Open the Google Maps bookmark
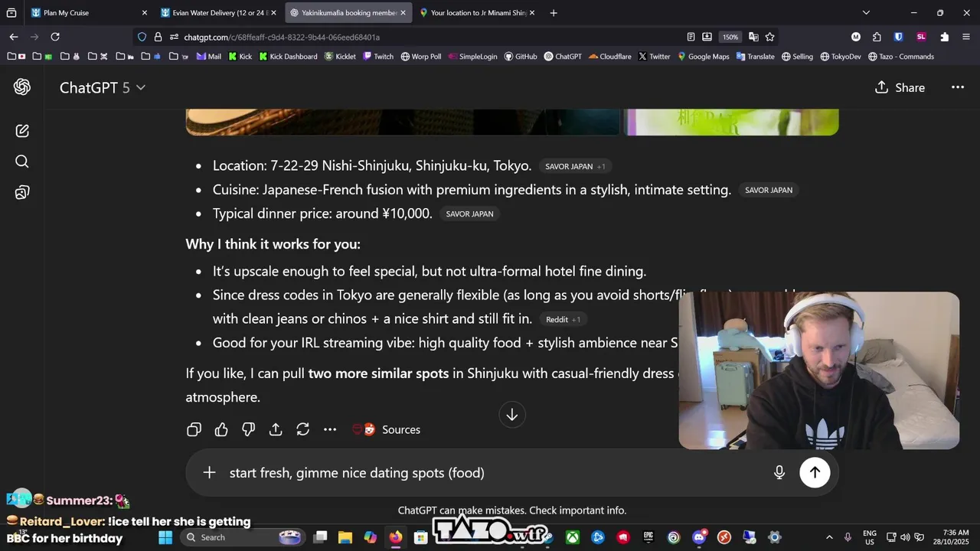Screen dimensions: 980x551 (x=704, y=57)
